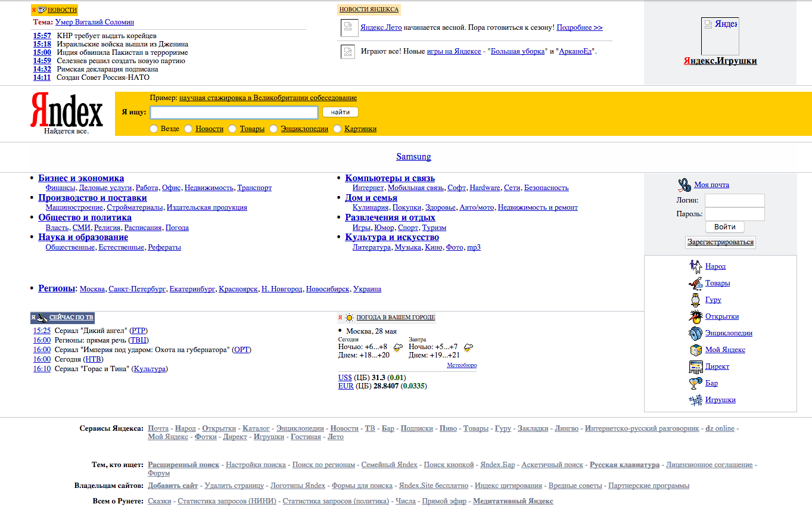The height and width of the screenshot is (507, 812).
Task: Open the Народ service icon
Action: point(695,266)
